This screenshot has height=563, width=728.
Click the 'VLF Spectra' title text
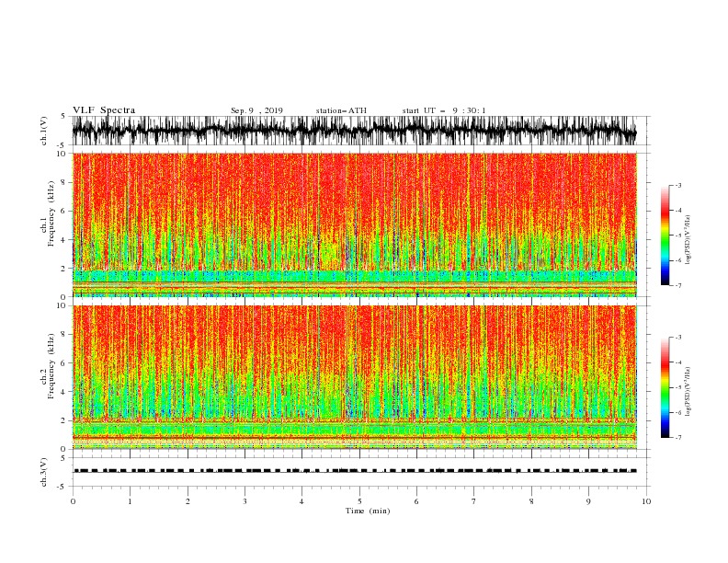tap(104, 110)
